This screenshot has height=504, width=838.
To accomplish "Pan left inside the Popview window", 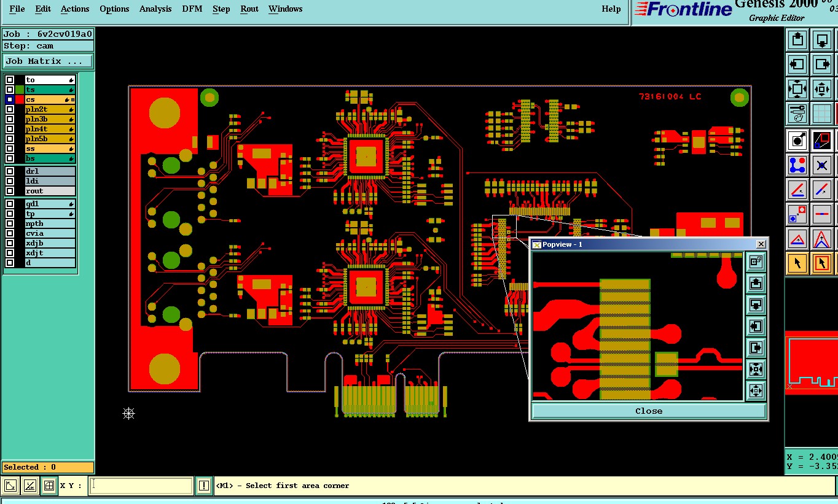I will (756, 326).
